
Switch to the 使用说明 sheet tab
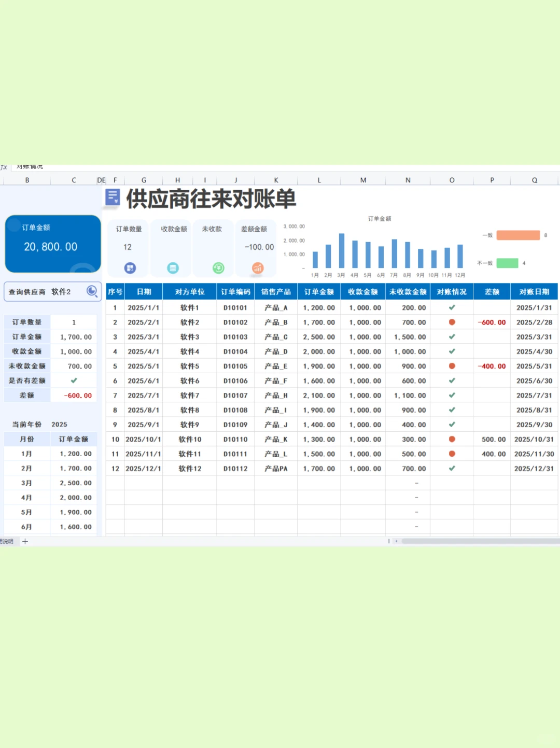(6, 541)
